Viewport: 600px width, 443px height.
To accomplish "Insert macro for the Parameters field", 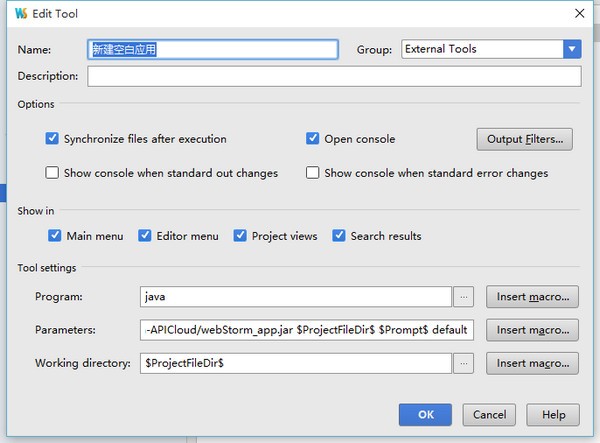I will [532, 330].
